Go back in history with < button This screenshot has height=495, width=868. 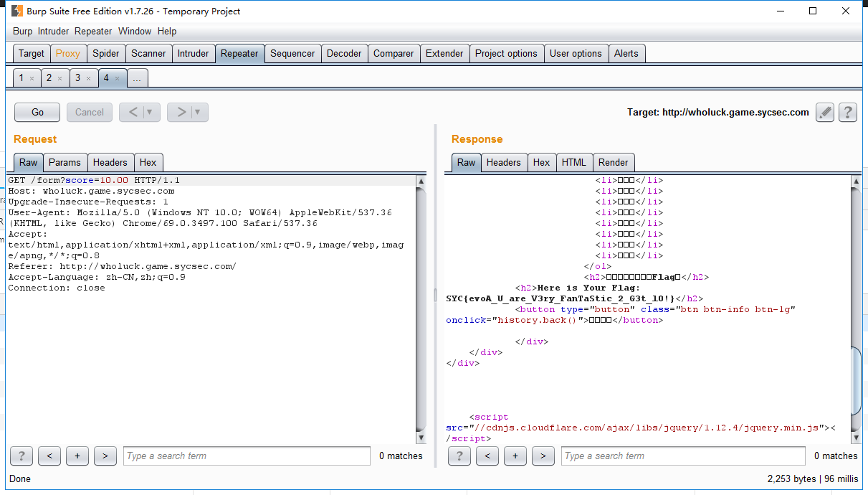132,112
